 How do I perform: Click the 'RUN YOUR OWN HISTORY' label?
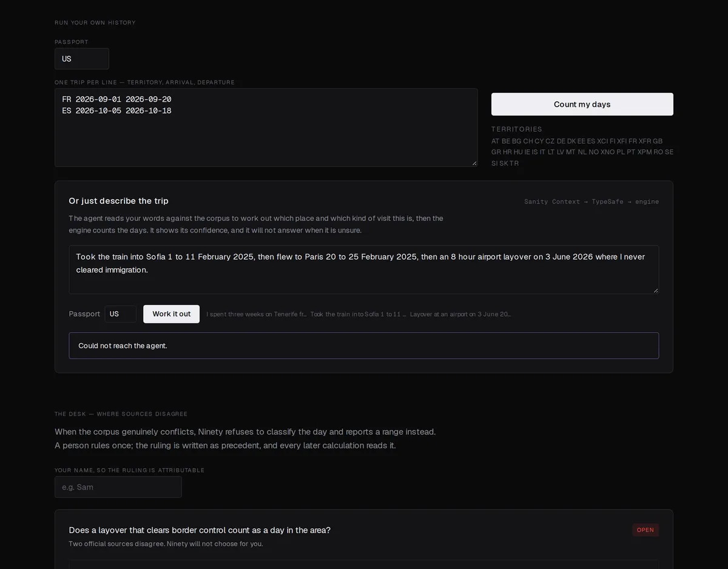point(95,23)
